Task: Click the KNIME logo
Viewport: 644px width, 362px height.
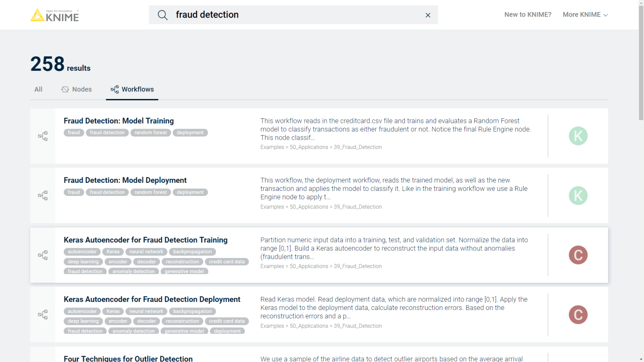Action: pos(55,16)
